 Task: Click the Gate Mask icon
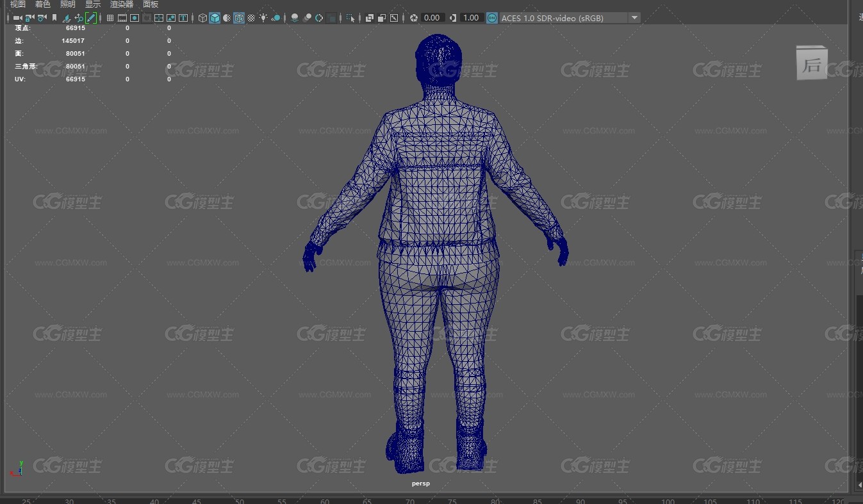click(x=147, y=18)
